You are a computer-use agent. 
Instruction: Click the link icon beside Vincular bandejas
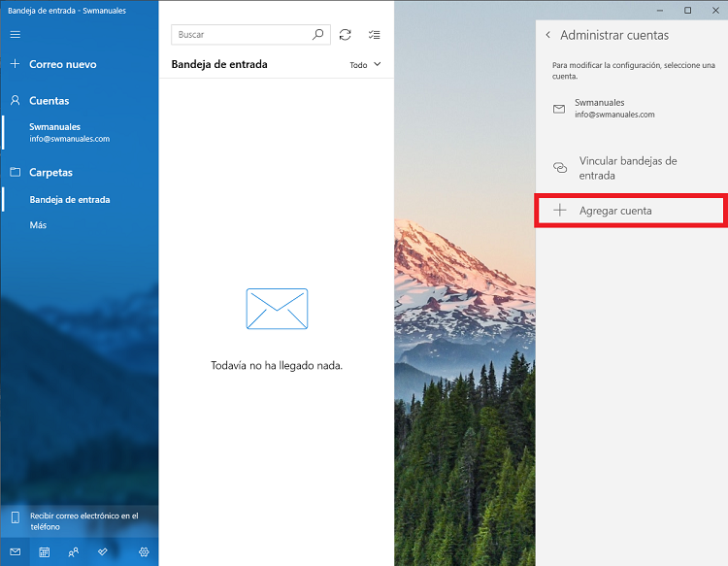point(560,168)
